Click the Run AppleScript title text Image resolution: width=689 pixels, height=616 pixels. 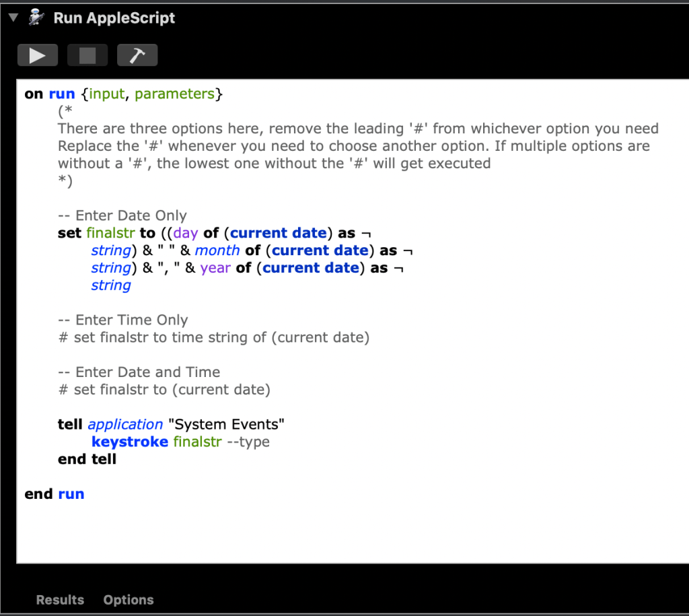[x=114, y=18]
